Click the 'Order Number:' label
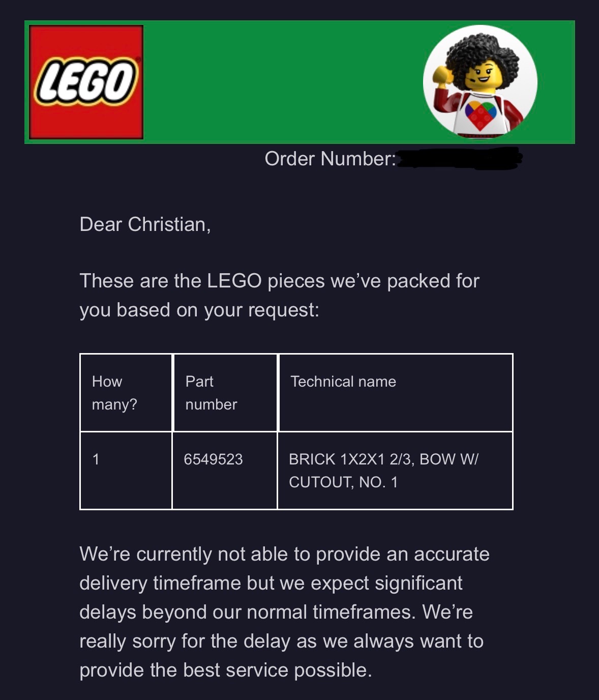Viewport: 599px width, 700px height. (330, 159)
